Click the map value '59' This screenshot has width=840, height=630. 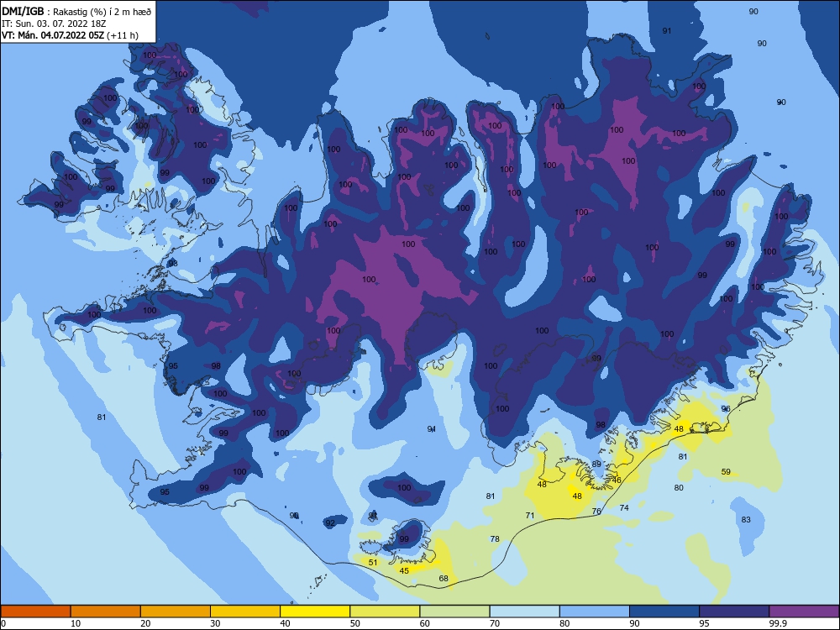[x=726, y=471]
